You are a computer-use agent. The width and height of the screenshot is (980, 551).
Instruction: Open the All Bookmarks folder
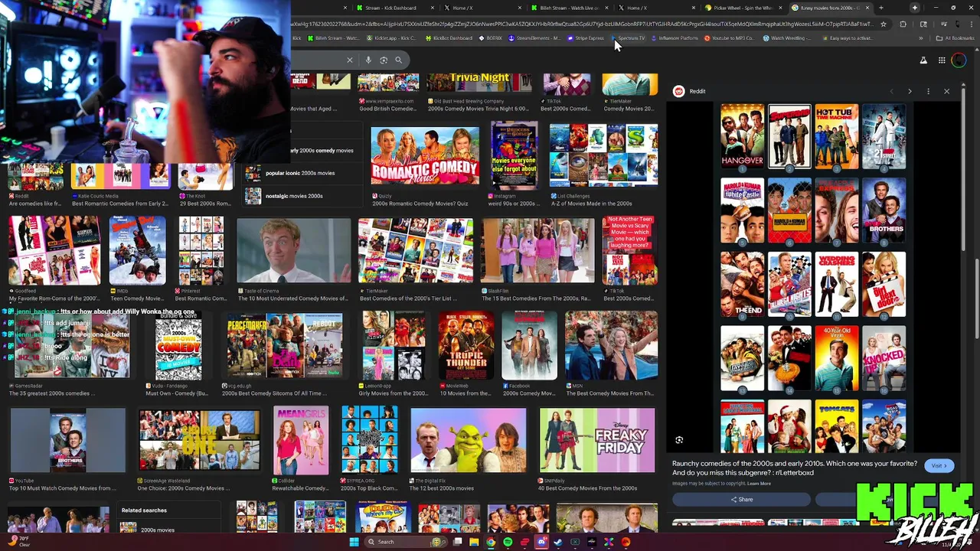point(955,37)
